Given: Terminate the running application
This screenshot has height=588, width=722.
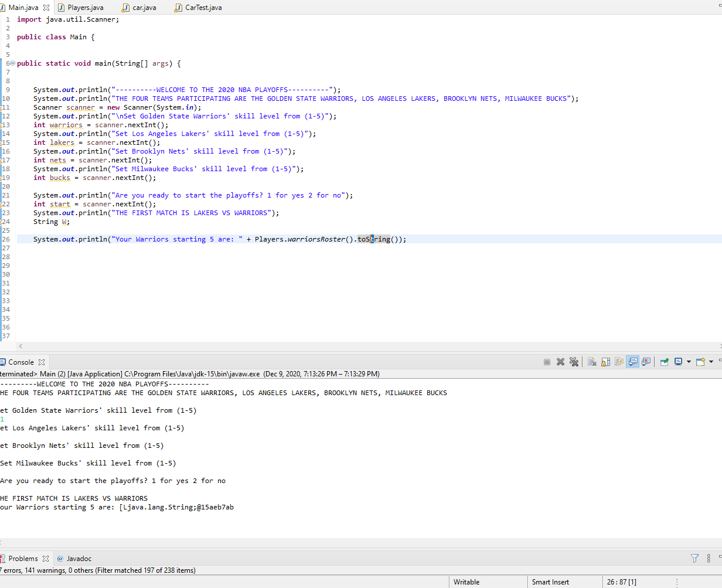Looking at the screenshot, I should (548, 362).
